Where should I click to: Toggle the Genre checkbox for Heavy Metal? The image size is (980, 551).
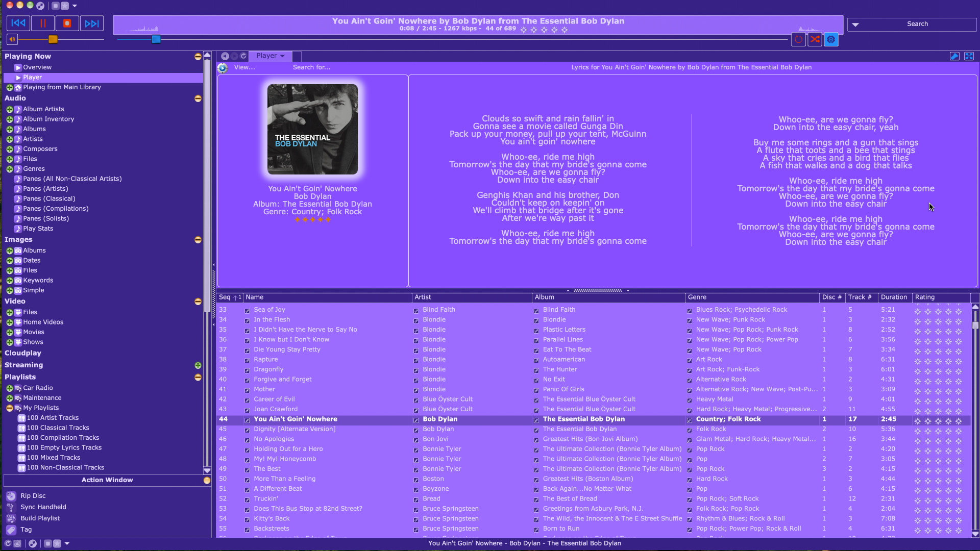[690, 400]
